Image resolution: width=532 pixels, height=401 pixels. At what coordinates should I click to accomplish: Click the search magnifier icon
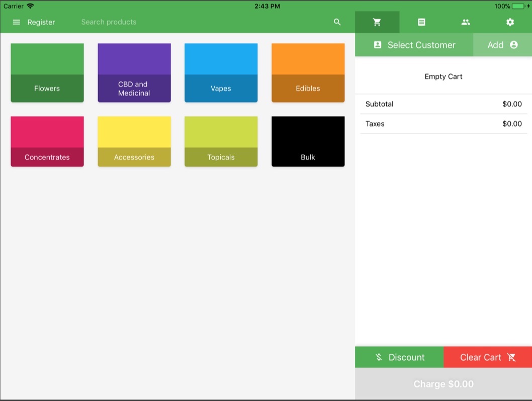(x=337, y=22)
